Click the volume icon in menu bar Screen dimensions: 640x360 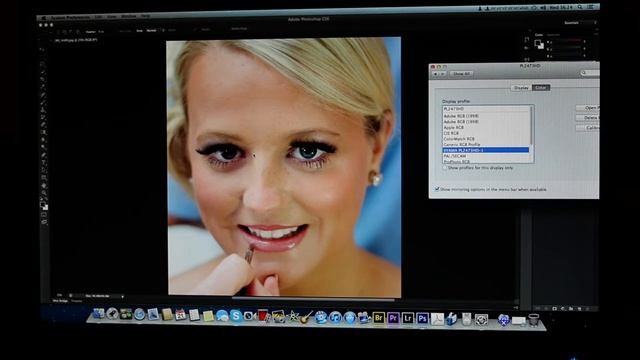tap(543, 7)
